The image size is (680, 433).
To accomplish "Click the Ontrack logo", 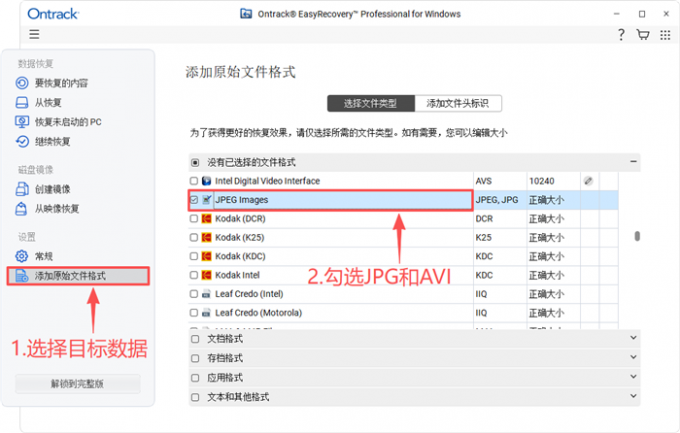I will (x=52, y=14).
